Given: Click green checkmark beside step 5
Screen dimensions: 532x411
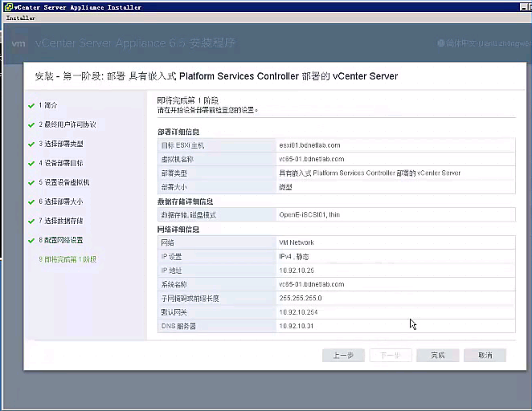Looking at the screenshot, I should [31, 183].
